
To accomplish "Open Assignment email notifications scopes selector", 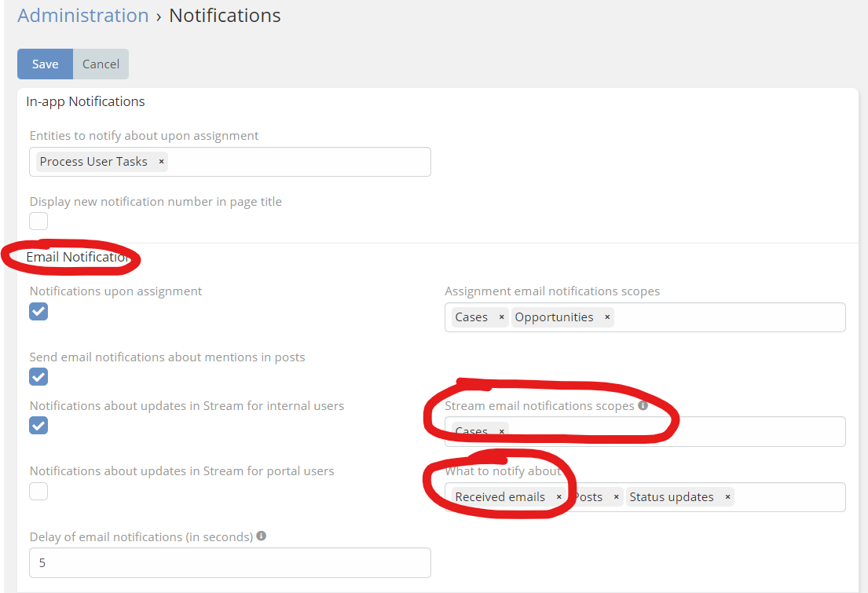I will pyautogui.click(x=727, y=317).
